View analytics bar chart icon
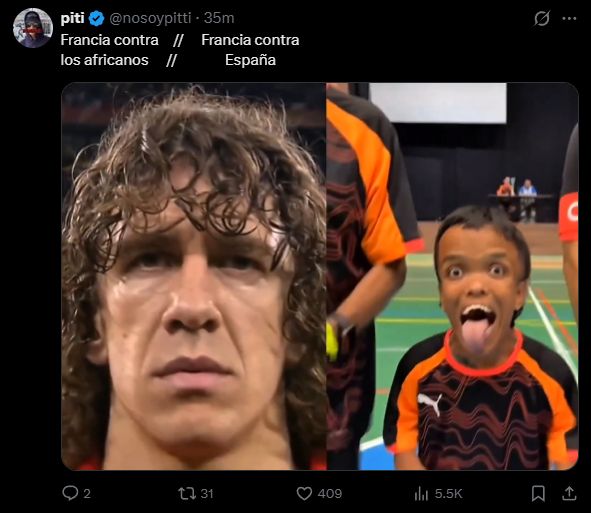Viewport: 591px width, 513px height. [421, 493]
